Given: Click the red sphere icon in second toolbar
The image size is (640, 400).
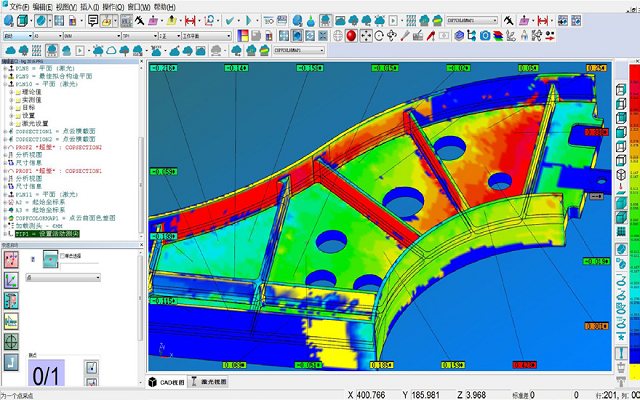Looking at the screenshot, I should tap(351, 36).
